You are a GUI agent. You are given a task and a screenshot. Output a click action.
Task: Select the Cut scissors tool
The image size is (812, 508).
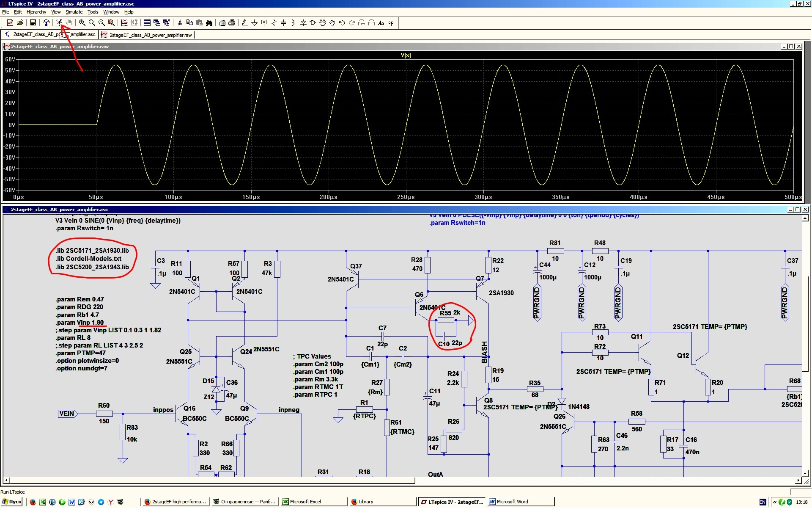[x=180, y=22]
